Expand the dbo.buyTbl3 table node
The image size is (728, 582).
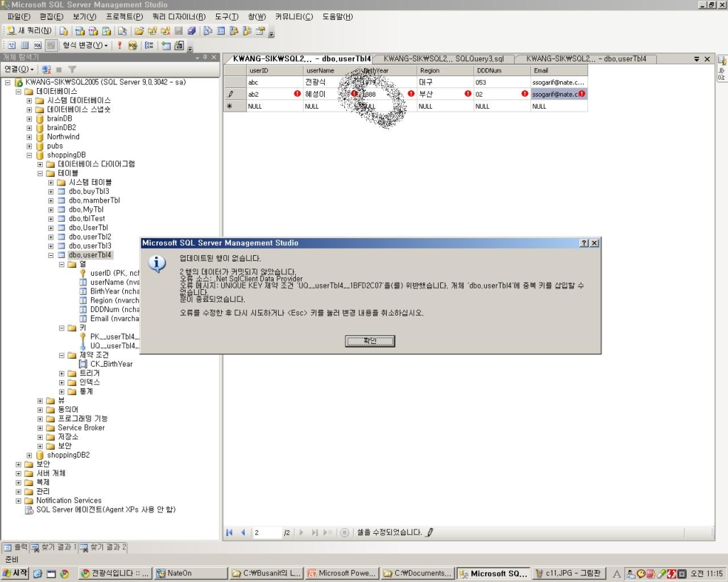pyautogui.click(x=51, y=192)
